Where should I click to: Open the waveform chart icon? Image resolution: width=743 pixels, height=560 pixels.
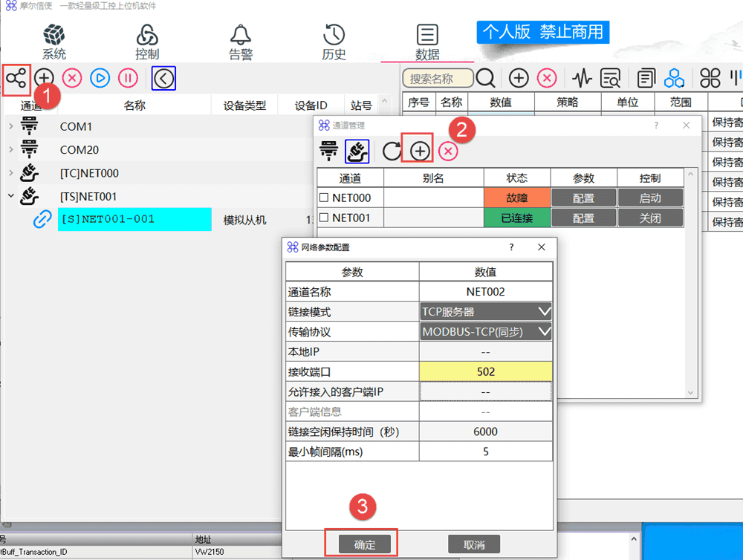point(582,78)
